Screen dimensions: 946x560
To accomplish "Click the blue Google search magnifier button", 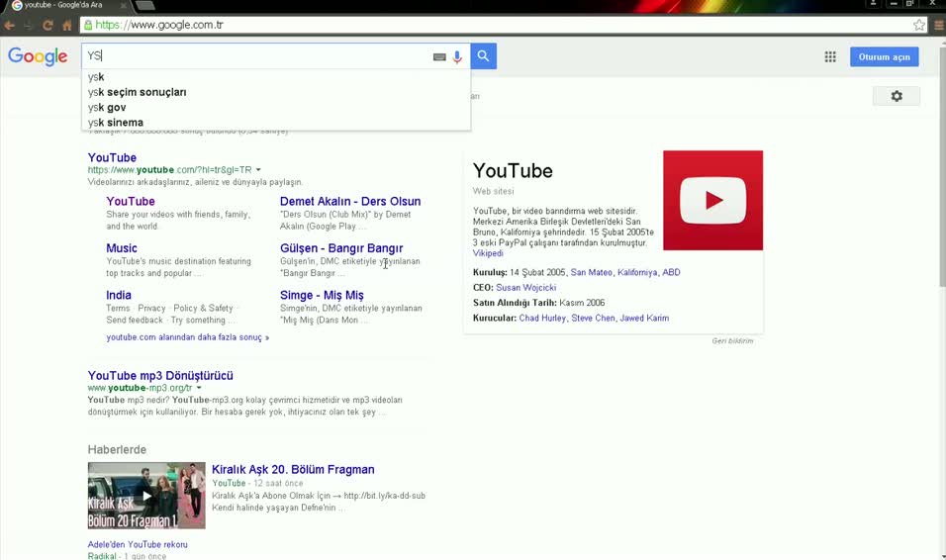I will tap(483, 56).
